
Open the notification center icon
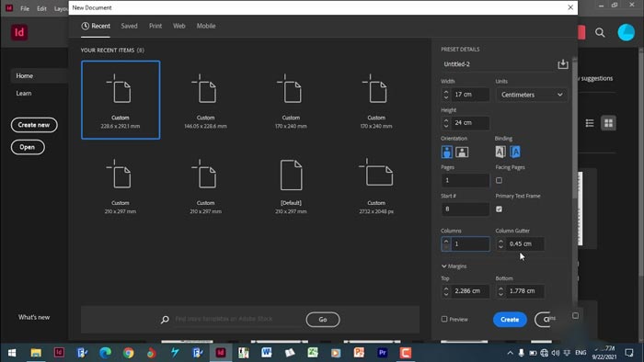click(x=628, y=353)
